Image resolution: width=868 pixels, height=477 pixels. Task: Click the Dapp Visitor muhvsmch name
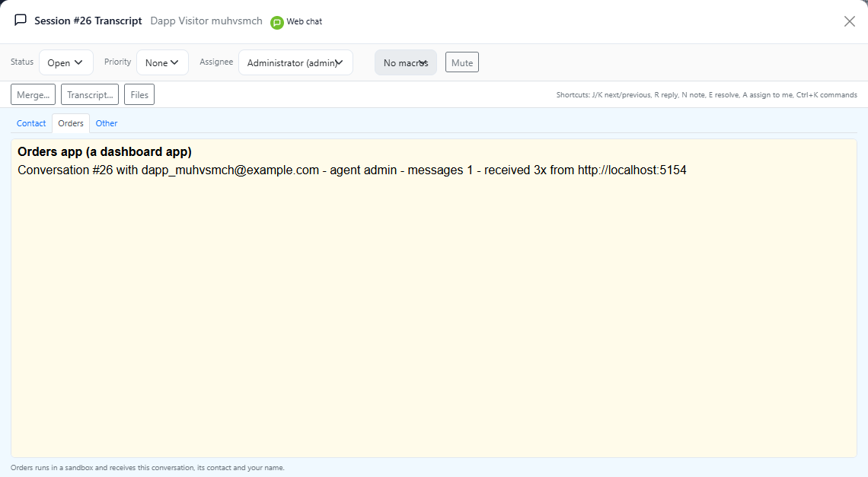pyautogui.click(x=206, y=21)
